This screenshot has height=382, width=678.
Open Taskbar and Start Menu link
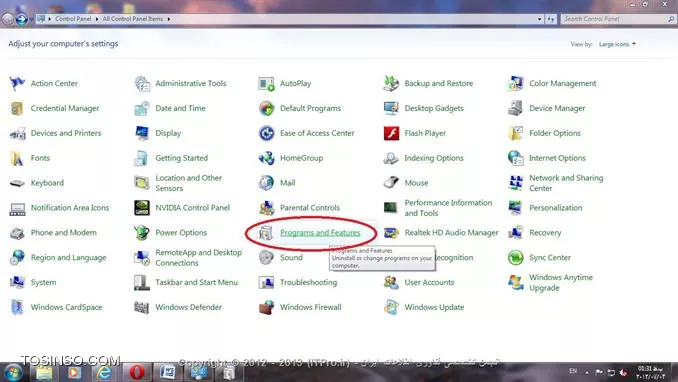tap(196, 282)
